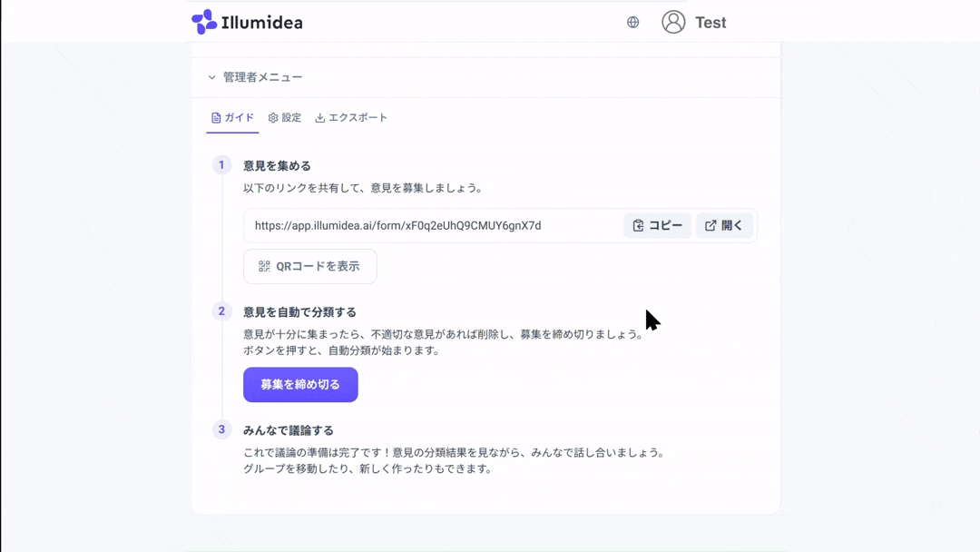980x552 pixels.
Task: Open the Test username menu
Action: 710,23
